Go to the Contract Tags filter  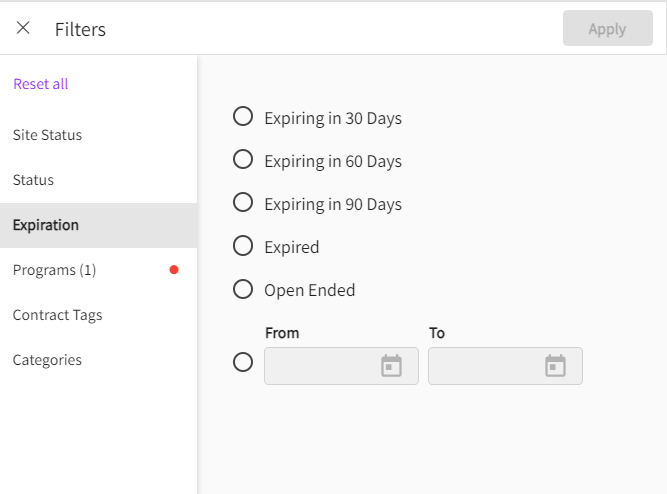(57, 315)
